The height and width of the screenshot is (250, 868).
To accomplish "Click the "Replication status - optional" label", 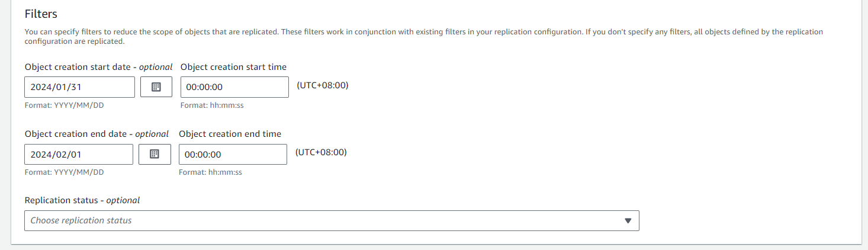I will [x=82, y=200].
